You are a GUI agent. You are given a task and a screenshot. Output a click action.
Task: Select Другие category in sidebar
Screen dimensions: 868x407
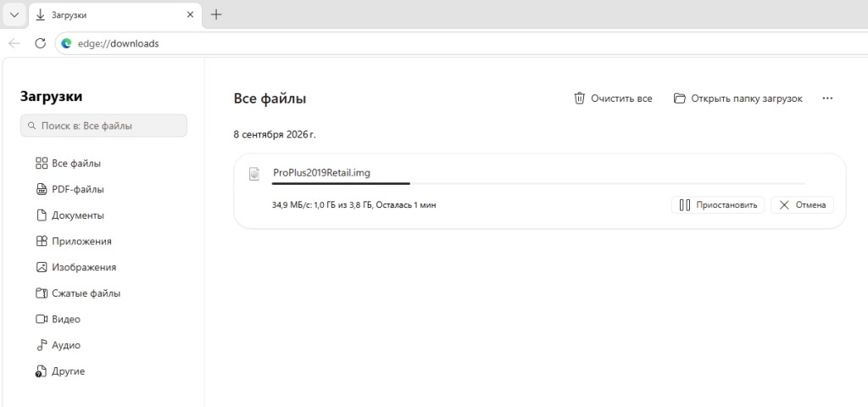[60, 371]
